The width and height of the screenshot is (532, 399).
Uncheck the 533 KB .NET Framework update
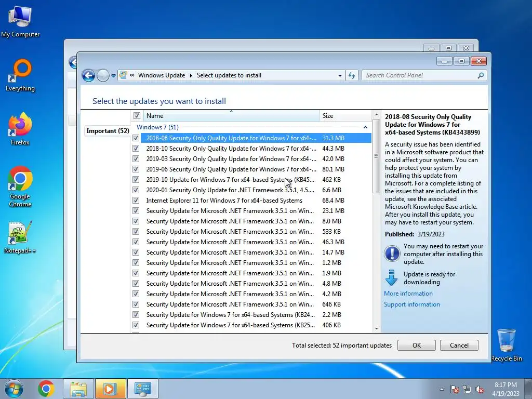tap(136, 231)
